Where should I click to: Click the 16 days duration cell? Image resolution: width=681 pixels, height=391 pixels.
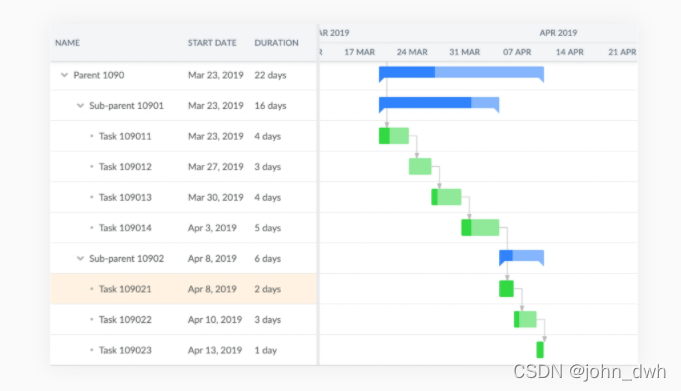pyautogui.click(x=270, y=106)
